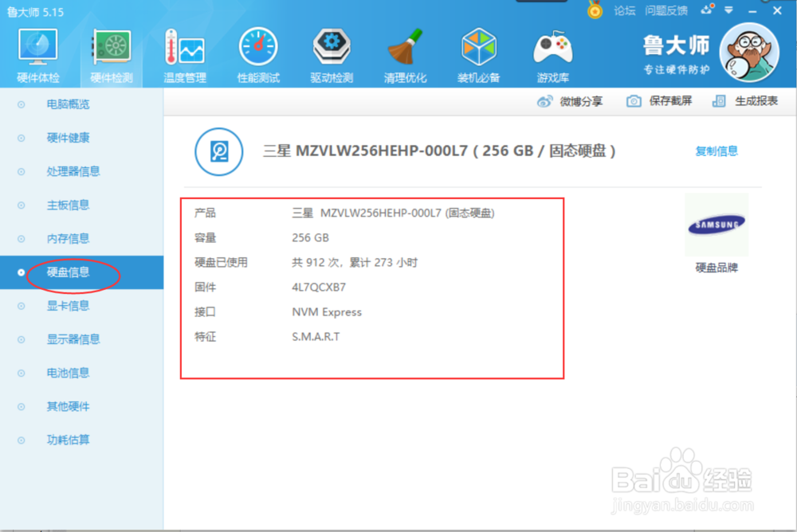This screenshot has width=797, height=532.
Task: Click the 共 912 次 usage value
Action: (x=355, y=263)
